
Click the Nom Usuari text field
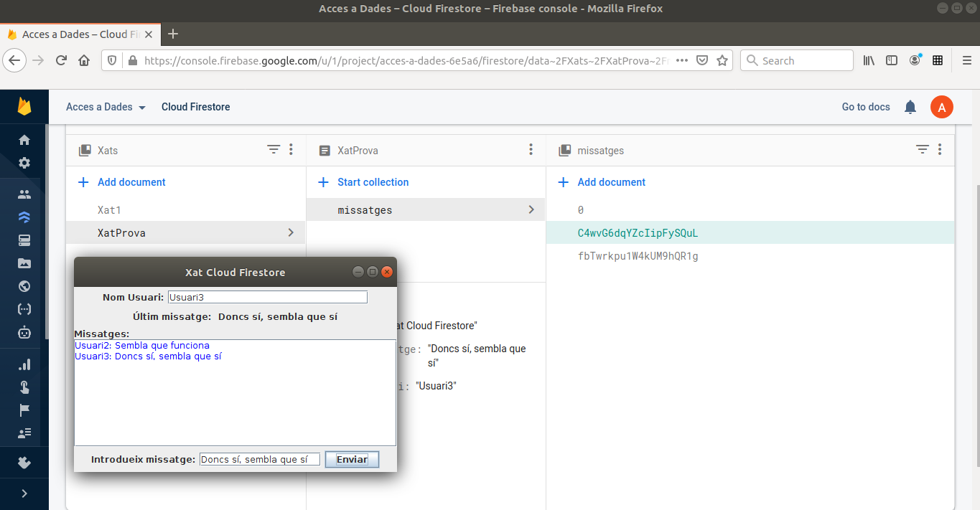267,297
